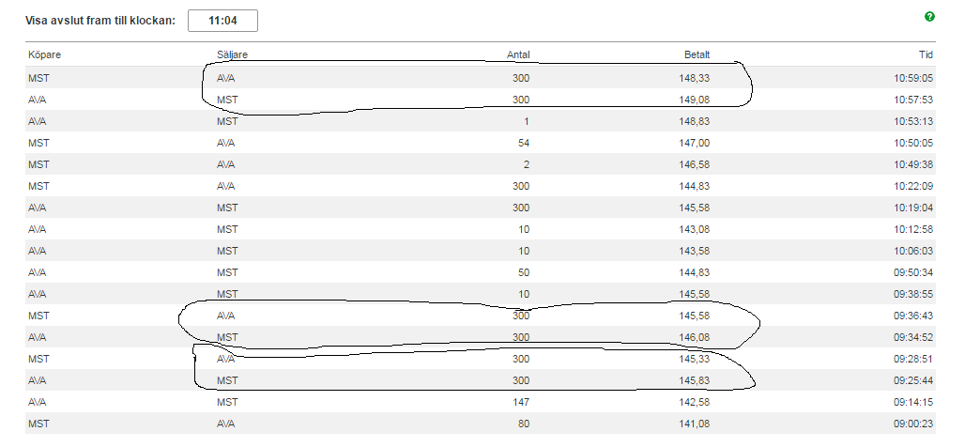Select the trade row at 10:57:53
Screen dimensions: 980x447
click(481, 100)
